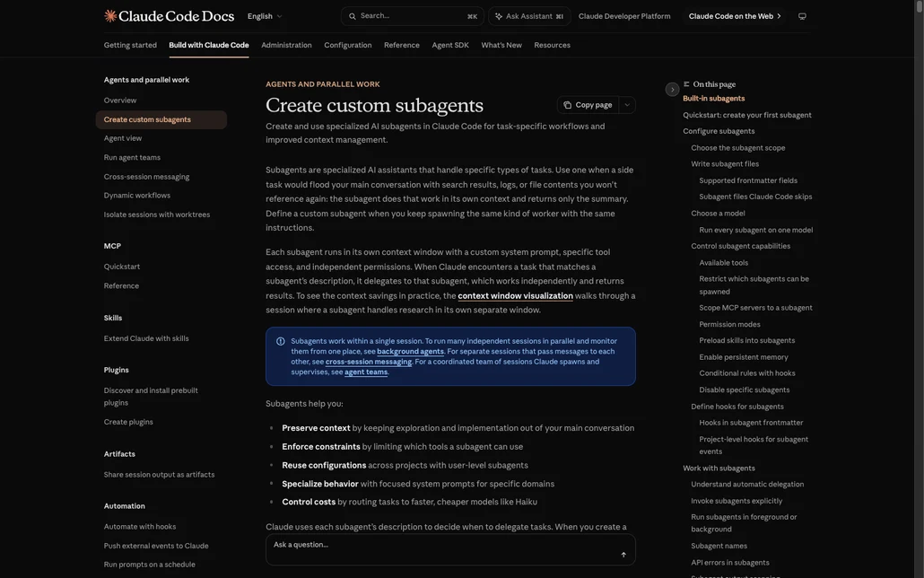Jump to Choose a model section

tap(718, 214)
